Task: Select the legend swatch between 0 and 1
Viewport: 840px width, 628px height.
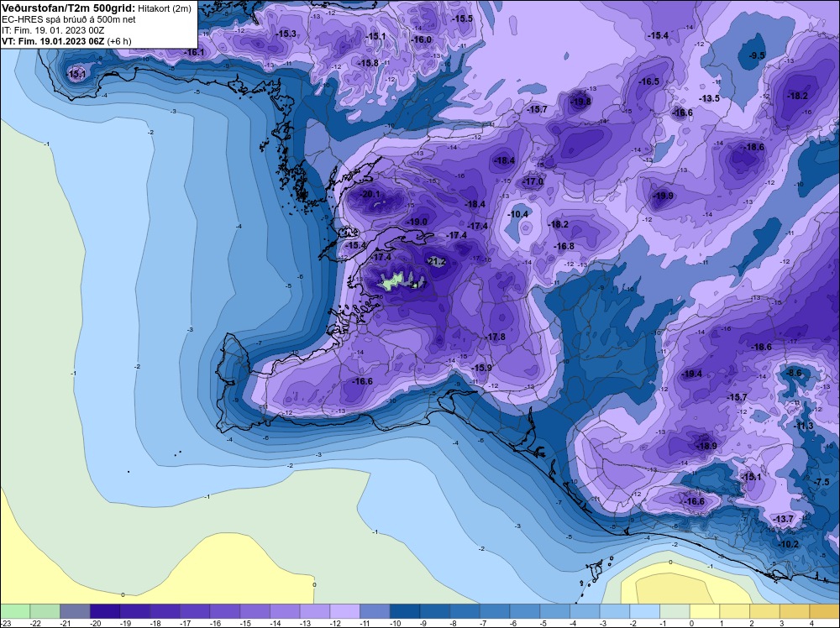Action: tap(705, 611)
